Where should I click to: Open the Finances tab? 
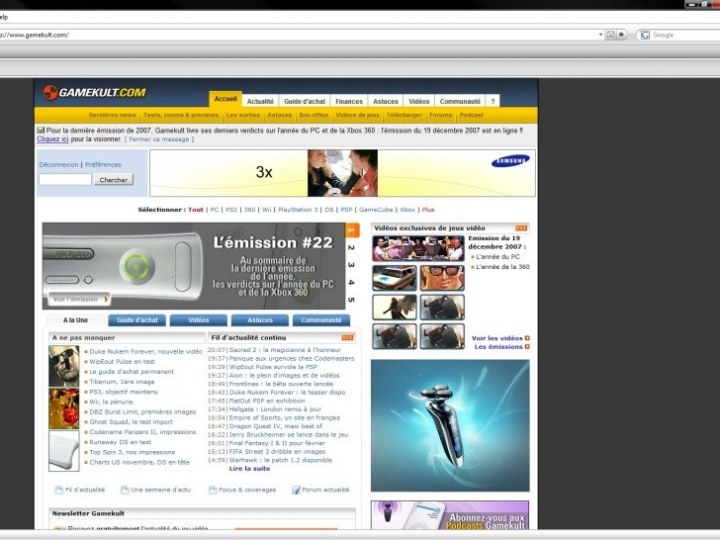click(349, 101)
